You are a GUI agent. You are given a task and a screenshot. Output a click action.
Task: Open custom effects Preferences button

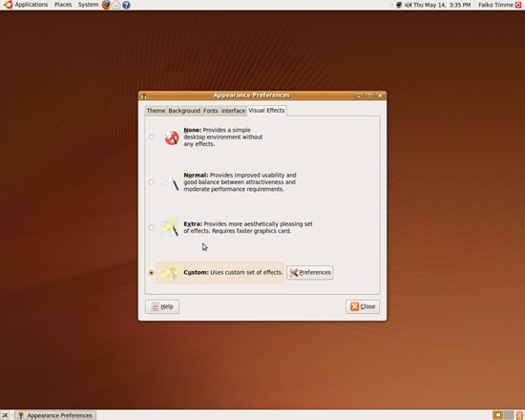309,273
